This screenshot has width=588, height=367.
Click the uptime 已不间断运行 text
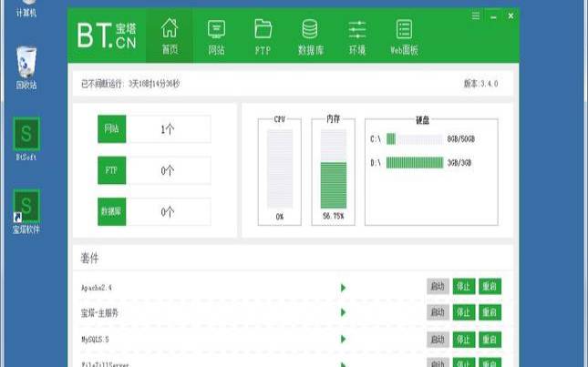[130, 84]
